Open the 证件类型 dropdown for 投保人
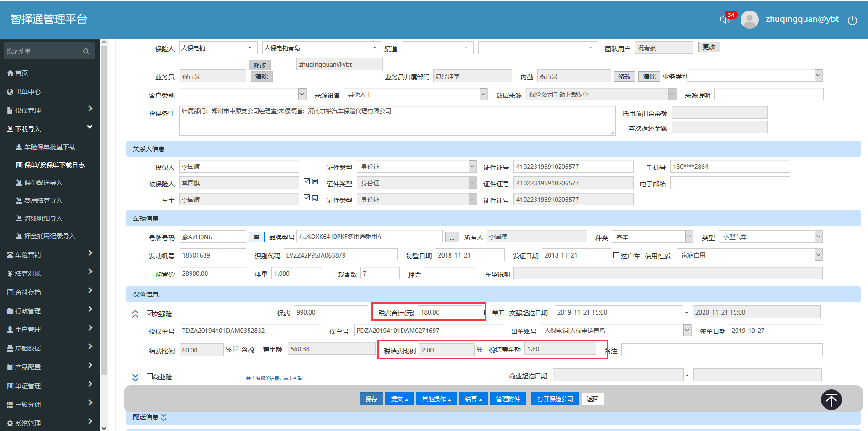Viewport: 868px width, 431px height. (472, 167)
